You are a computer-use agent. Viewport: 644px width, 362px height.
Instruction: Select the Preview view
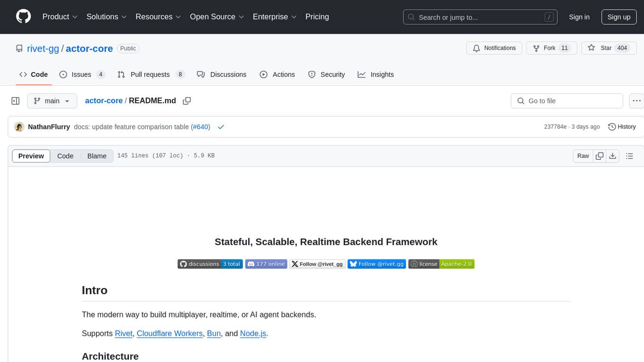[x=31, y=156]
